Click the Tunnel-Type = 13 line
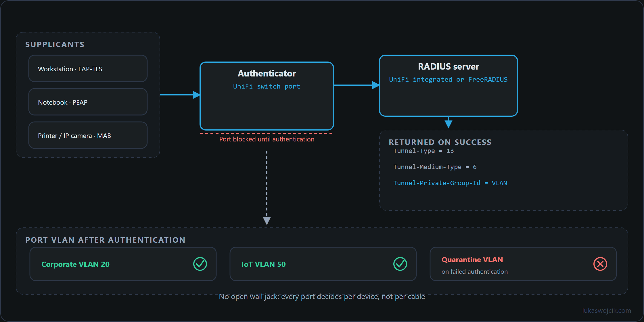The width and height of the screenshot is (644, 322). 423,151
